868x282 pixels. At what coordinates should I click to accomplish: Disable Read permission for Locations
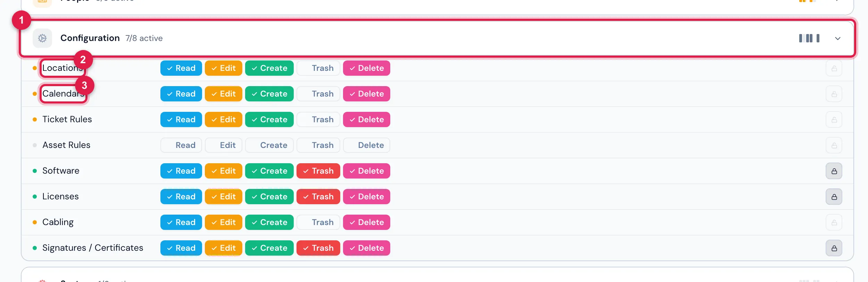point(181,68)
